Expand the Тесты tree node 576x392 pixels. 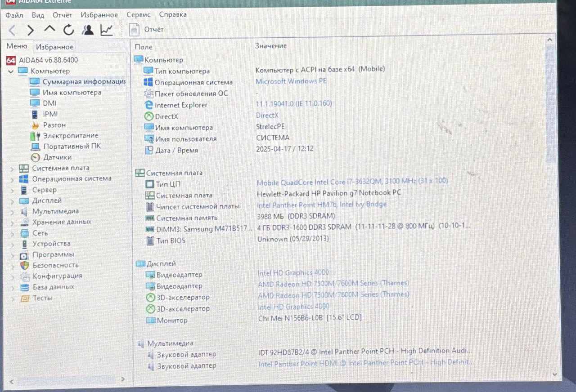12,298
